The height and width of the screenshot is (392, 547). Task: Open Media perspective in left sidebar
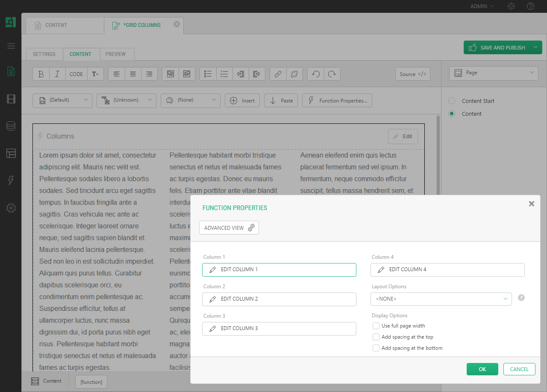tap(11, 99)
